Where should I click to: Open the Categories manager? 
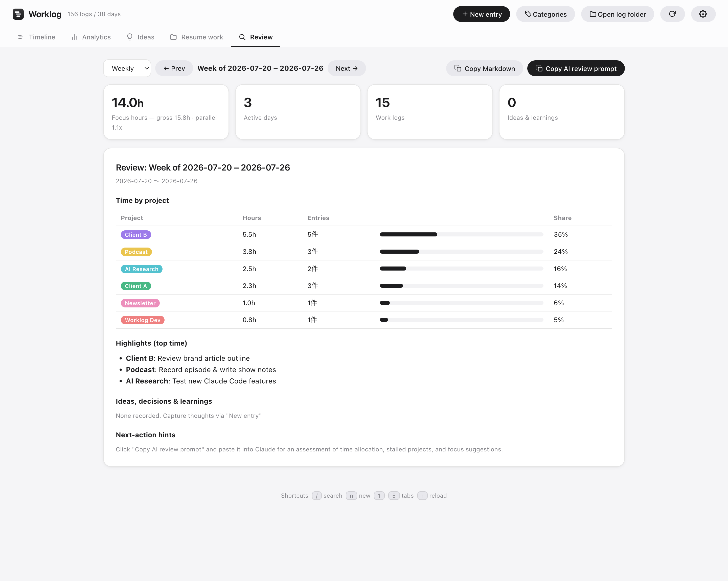click(x=545, y=14)
